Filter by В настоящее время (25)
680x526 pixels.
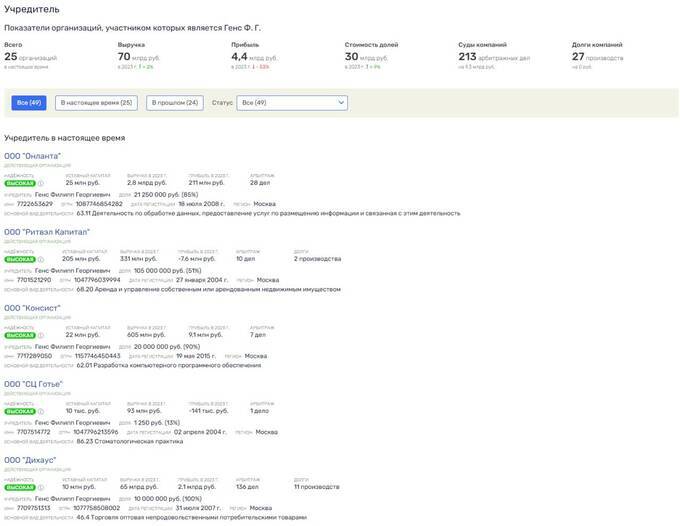96,103
